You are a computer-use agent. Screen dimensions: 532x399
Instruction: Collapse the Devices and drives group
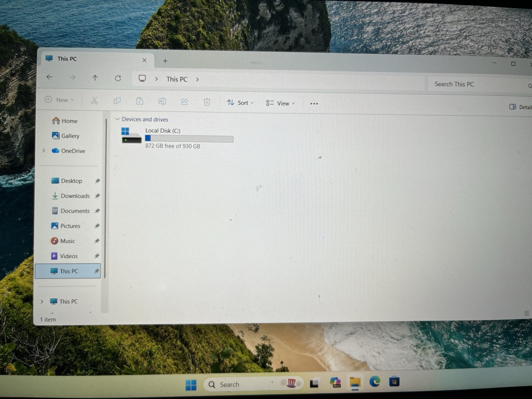coord(117,119)
